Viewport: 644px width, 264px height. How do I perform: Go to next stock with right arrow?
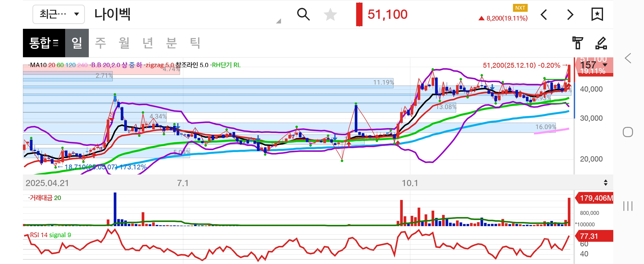pyautogui.click(x=570, y=14)
